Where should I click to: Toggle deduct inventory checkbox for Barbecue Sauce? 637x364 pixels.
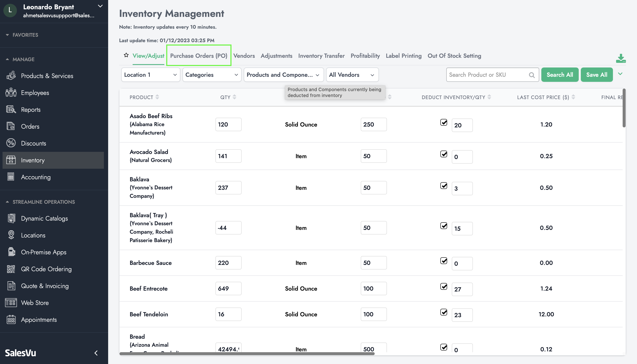click(x=444, y=261)
